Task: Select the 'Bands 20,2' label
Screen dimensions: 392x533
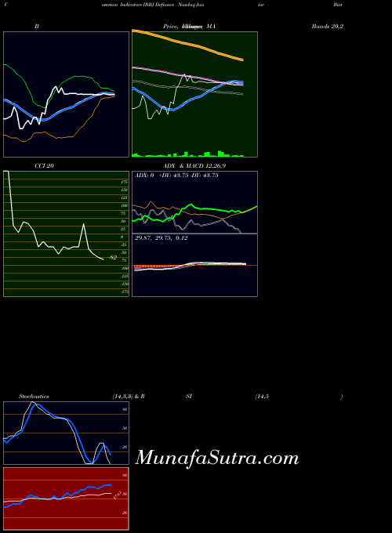Action: pyautogui.click(x=327, y=26)
